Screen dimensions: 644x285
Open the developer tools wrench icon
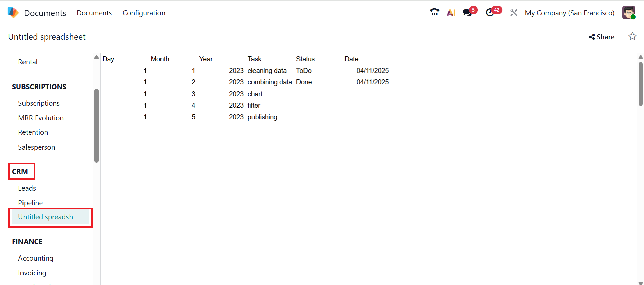514,13
